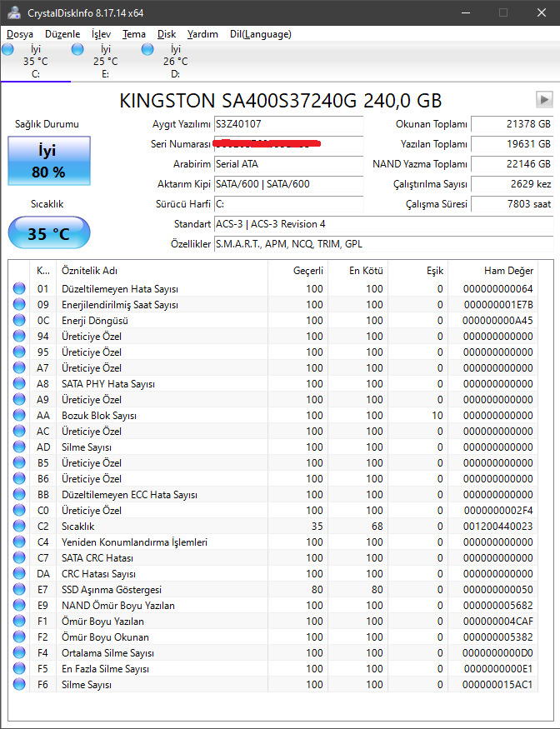Select the D: drive tab at 26 °C
The height and width of the screenshot is (729, 560).
click(175, 62)
